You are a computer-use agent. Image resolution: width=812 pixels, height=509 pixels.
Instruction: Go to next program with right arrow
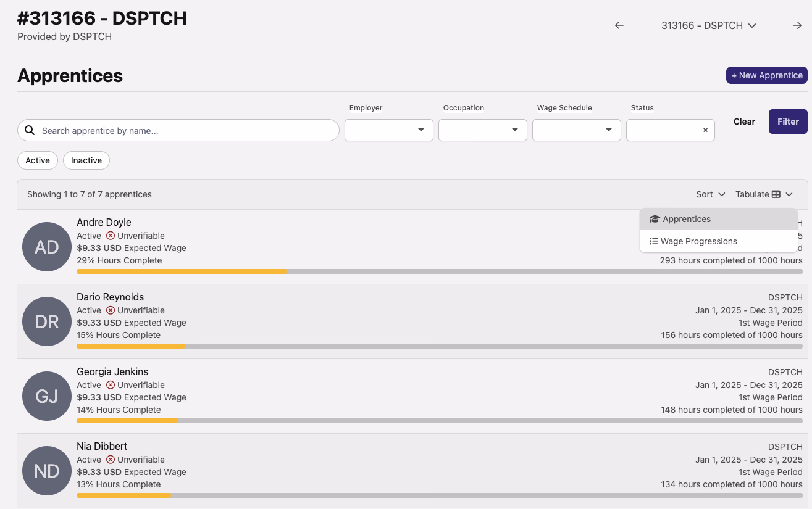coord(797,25)
